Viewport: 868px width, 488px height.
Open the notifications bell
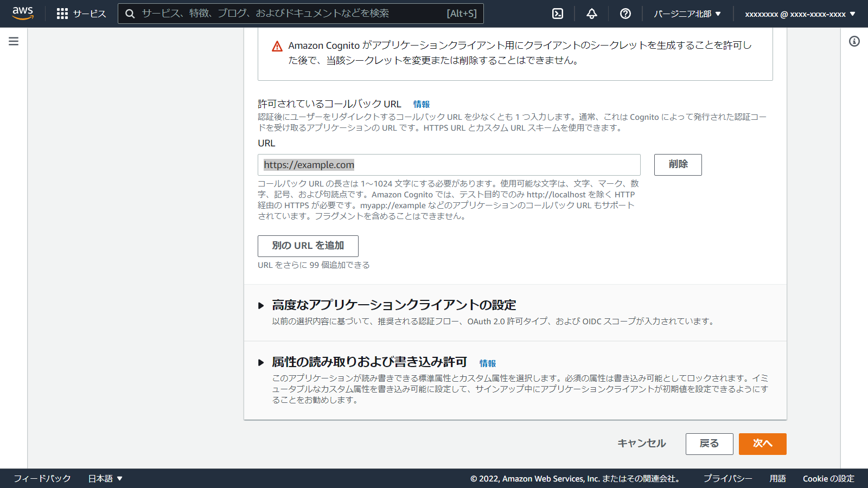(x=591, y=14)
